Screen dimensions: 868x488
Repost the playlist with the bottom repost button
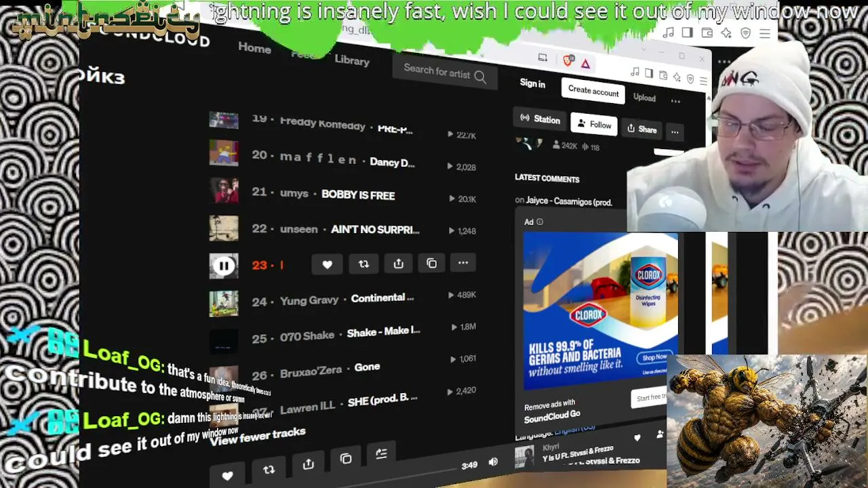269,469
